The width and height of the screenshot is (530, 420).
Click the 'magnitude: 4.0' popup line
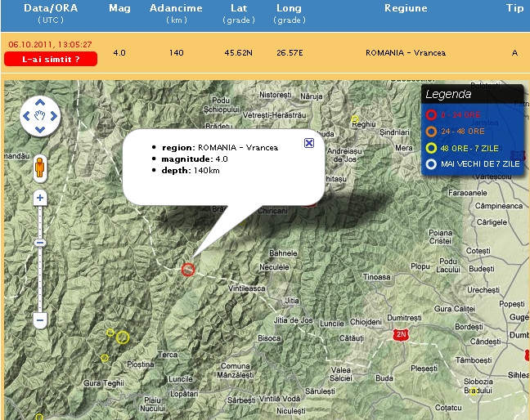pyautogui.click(x=195, y=159)
